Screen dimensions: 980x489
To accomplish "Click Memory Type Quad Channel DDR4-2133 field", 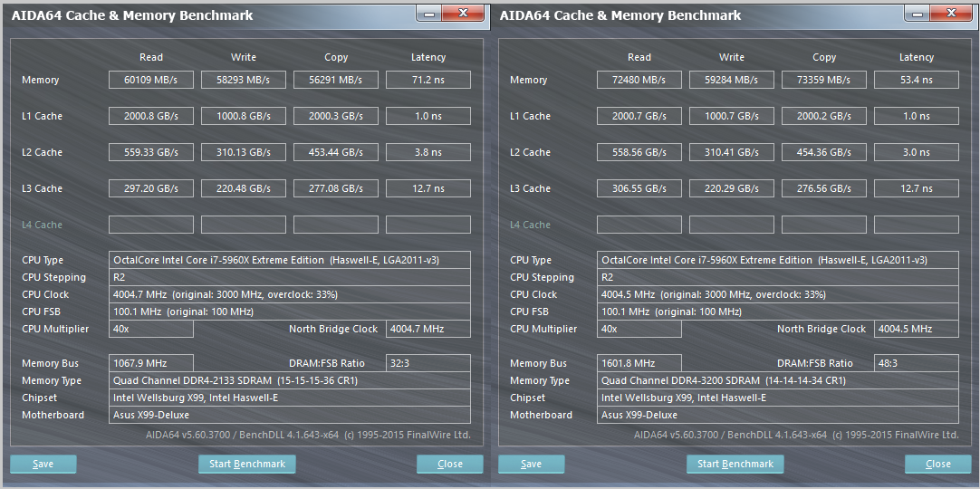I will tap(290, 380).
